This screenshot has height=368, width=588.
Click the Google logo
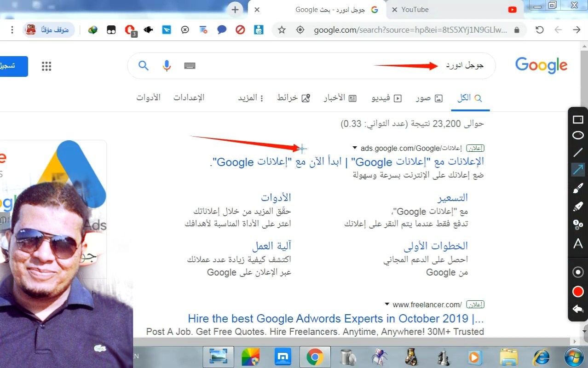point(541,65)
